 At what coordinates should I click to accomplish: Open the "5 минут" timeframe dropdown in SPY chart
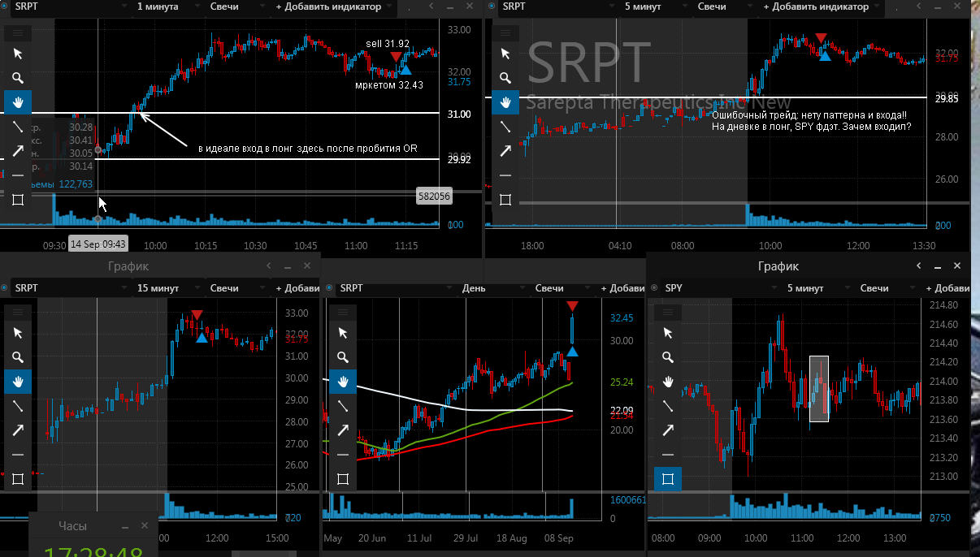click(817, 288)
